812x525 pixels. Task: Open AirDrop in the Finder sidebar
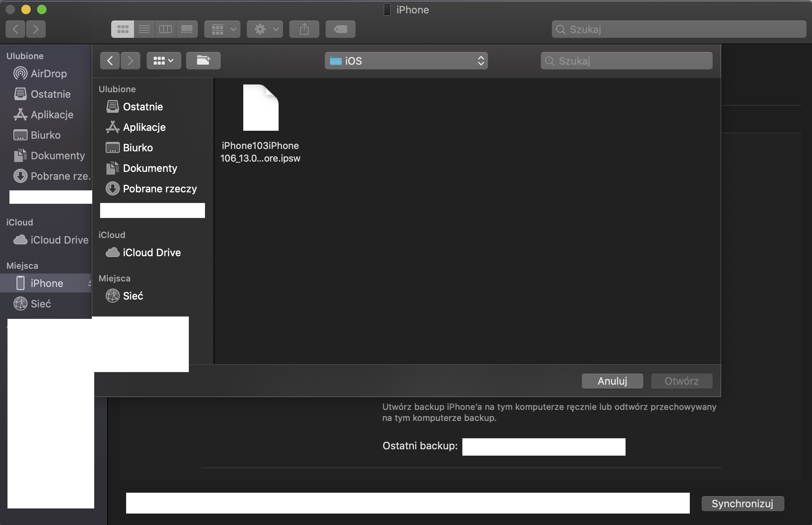(48, 74)
